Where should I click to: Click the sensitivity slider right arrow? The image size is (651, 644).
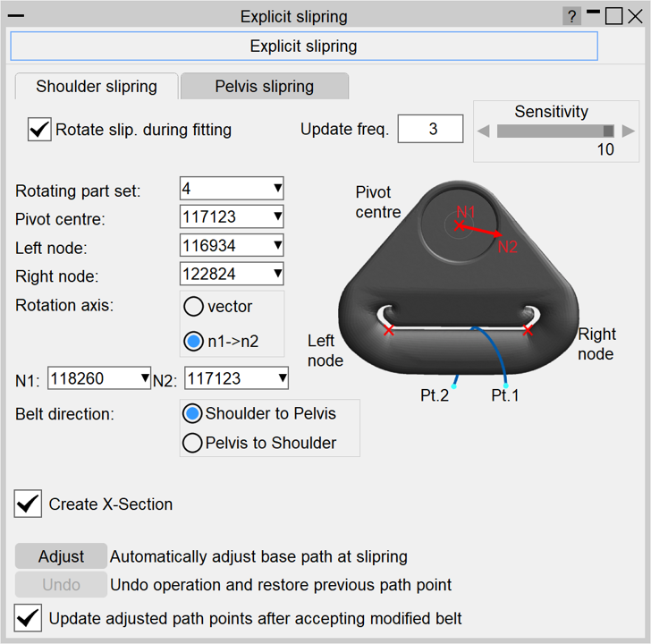click(x=629, y=131)
